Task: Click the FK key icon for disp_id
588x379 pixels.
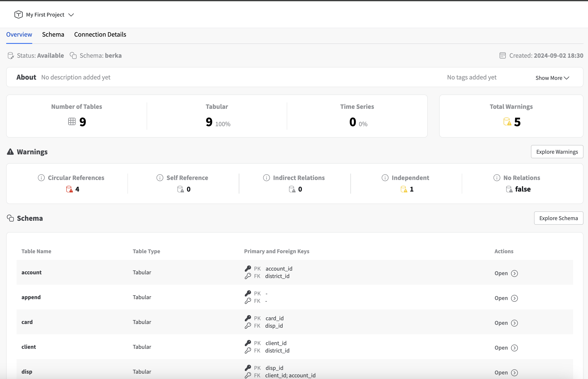Action: point(248,326)
